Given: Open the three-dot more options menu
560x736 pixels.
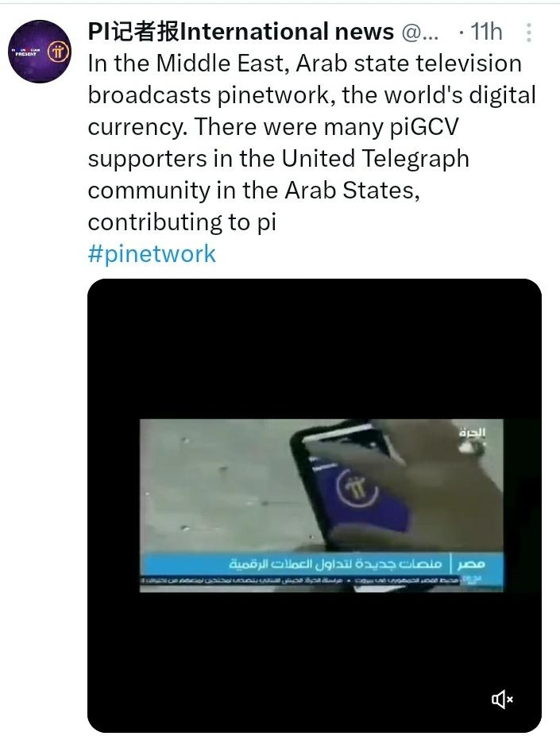Looking at the screenshot, I should coord(529,33).
